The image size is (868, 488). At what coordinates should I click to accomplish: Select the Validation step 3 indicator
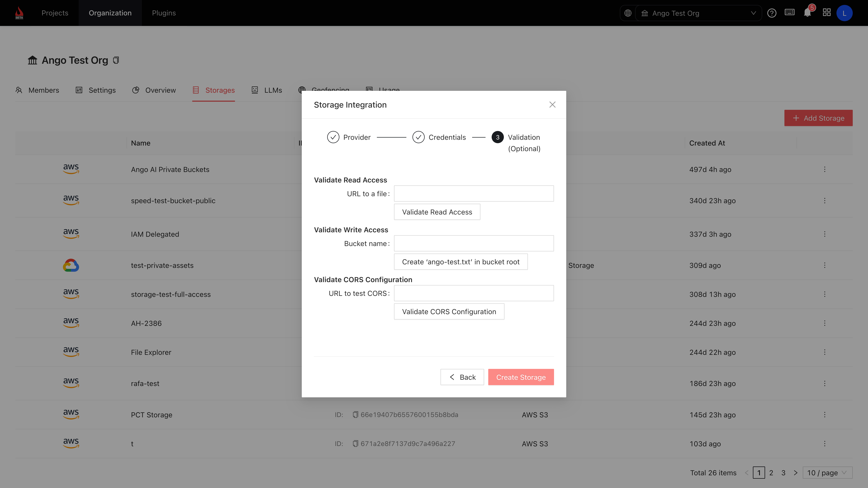click(498, 137)
